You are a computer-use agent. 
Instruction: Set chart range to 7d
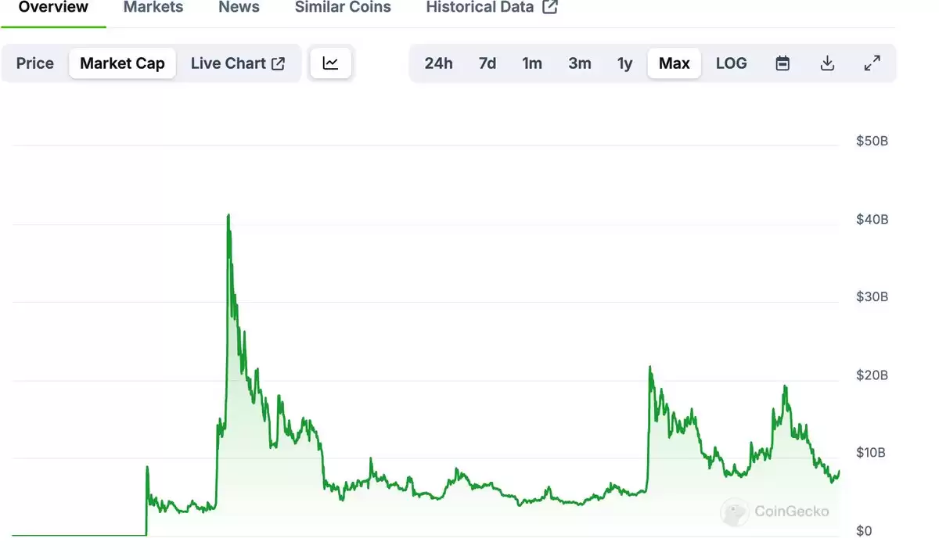(487, 63)
